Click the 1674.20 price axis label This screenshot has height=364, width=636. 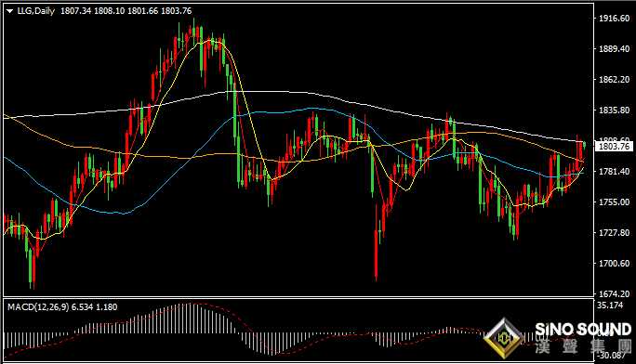(614, 294)
